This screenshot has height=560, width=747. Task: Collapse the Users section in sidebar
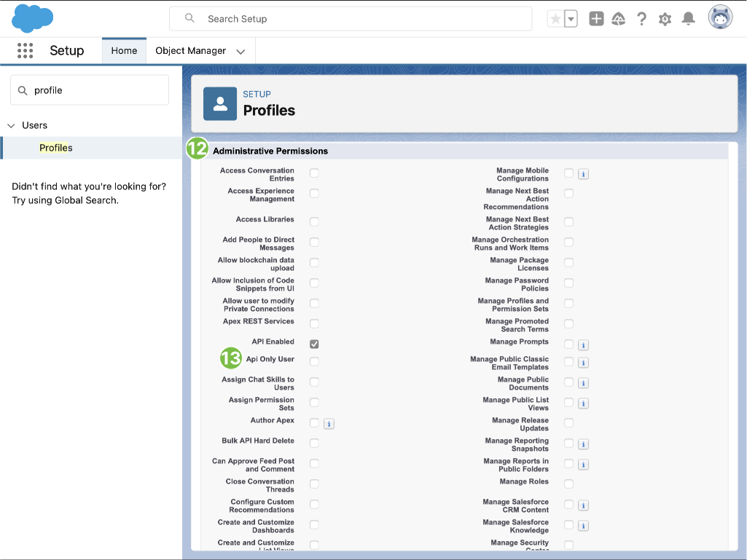(x=11, y=125)
